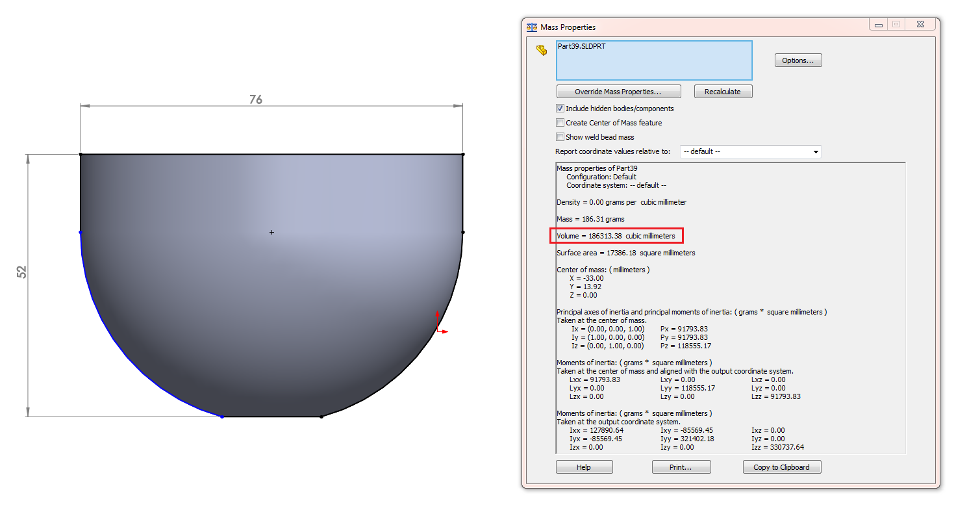Screen dimensions: 980x514
Task: Click Iz = (0.00, 1.00, 0.00) axis
Action: [x=608, y=346]
